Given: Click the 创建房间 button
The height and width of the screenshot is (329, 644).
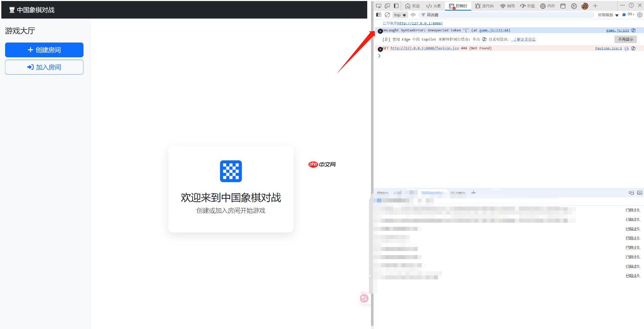Looking at the screenshot, I should pyautogui.click(x=44, y=50).
